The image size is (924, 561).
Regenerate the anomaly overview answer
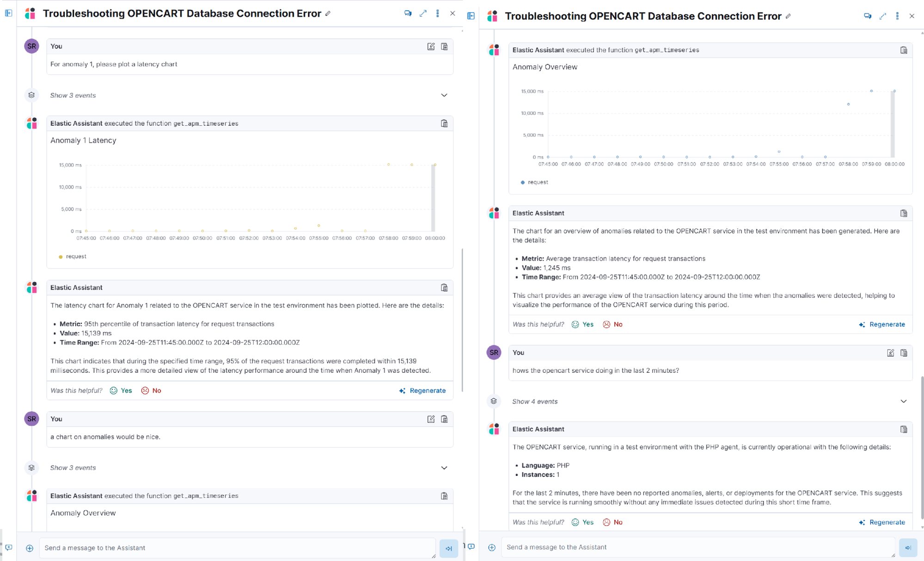click(x=882, y=325)
